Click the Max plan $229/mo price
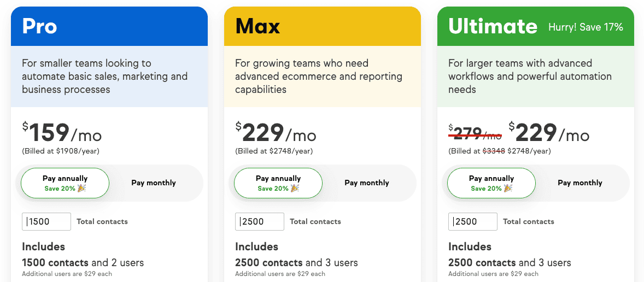Viewport: 644px width, 282px height. pyautogui.click(x=276, y=132)
